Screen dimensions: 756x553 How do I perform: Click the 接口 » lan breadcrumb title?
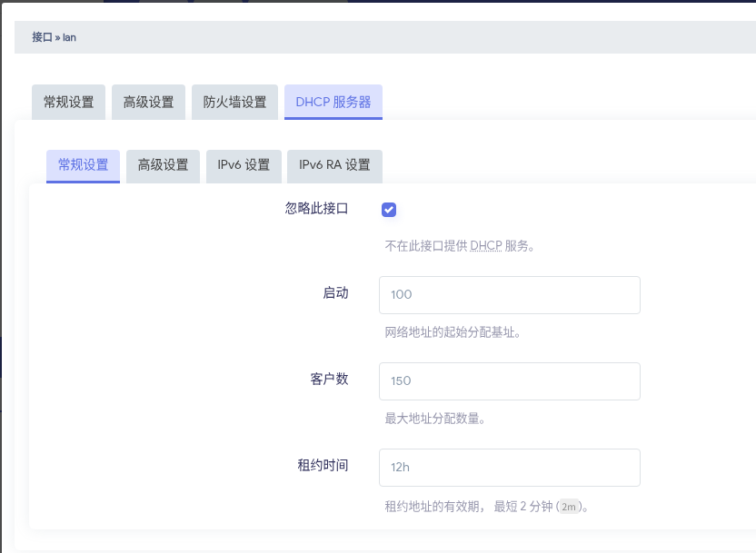(54, 38)
